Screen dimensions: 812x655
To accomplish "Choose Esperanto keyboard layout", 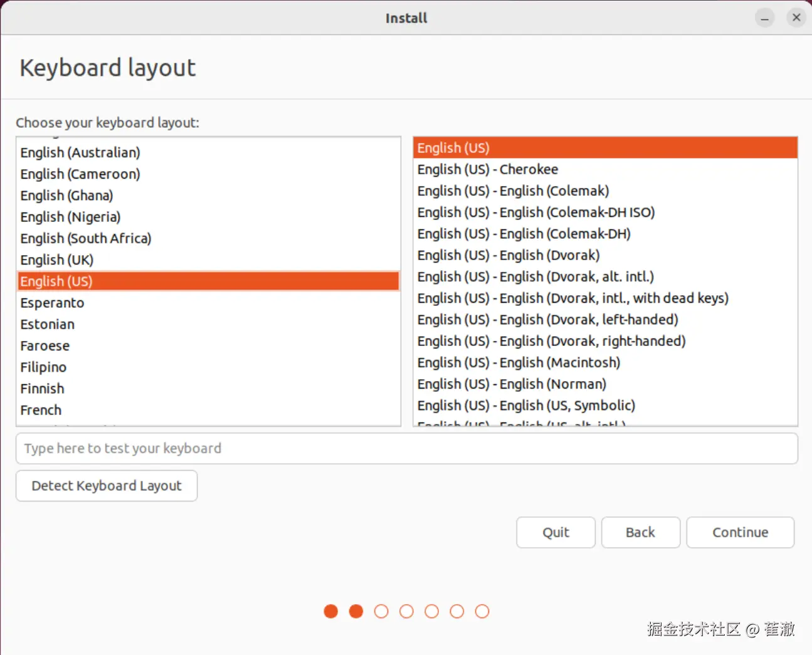I will coord(208,303).
